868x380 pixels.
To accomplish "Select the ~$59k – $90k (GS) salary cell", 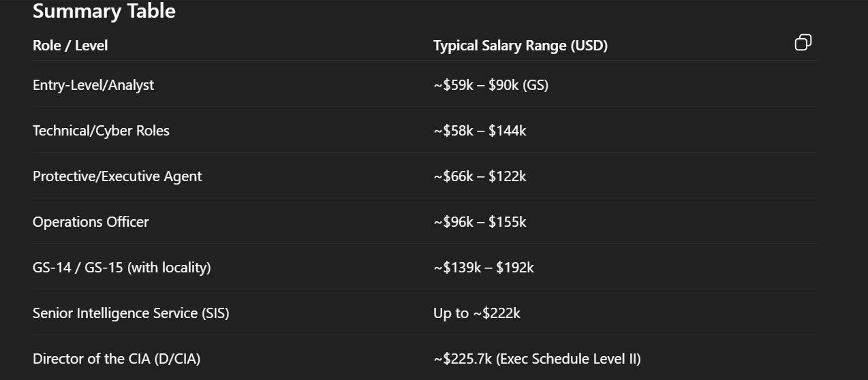I will tap(491, 85).
